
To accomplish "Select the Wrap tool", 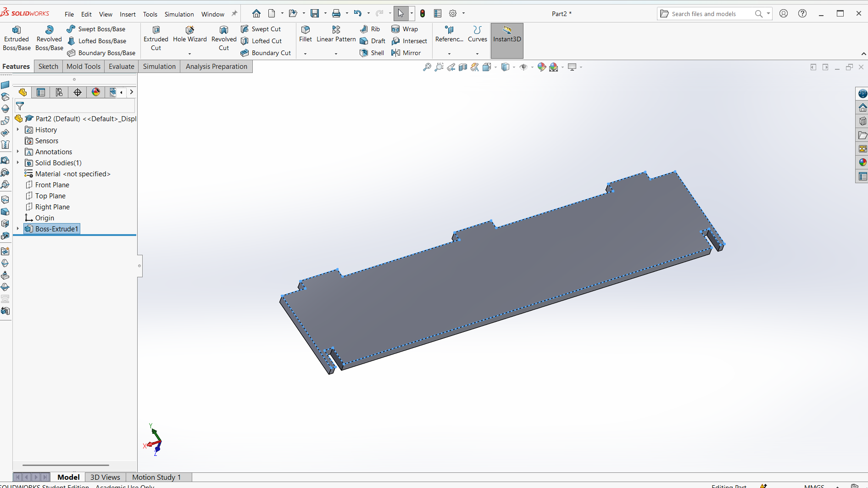I will [x=405, y=29].
